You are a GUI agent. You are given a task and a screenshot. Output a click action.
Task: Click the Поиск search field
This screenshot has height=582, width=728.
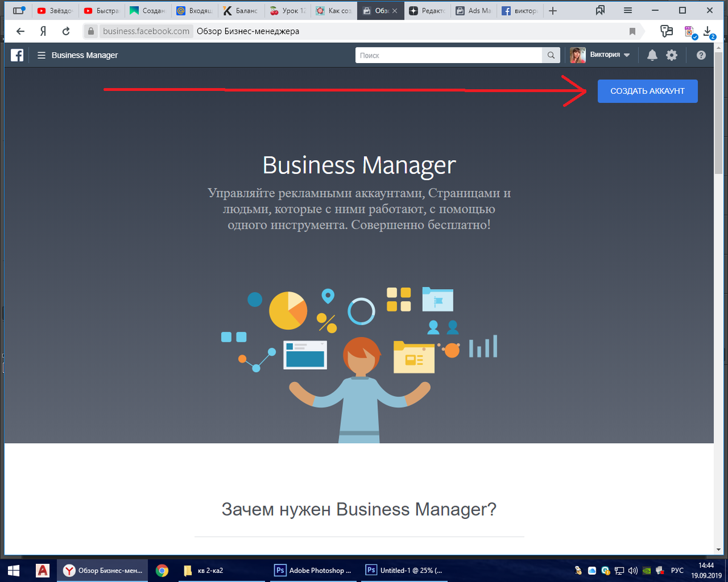tap(448, 55)
